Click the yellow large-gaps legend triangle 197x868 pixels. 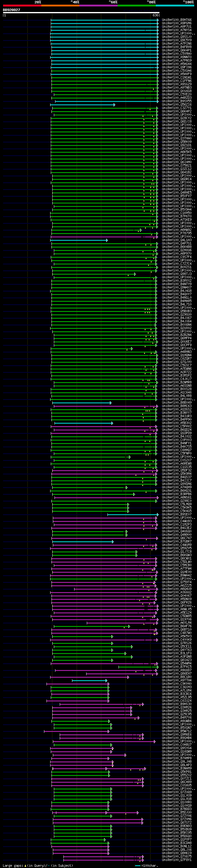point(25,865)
